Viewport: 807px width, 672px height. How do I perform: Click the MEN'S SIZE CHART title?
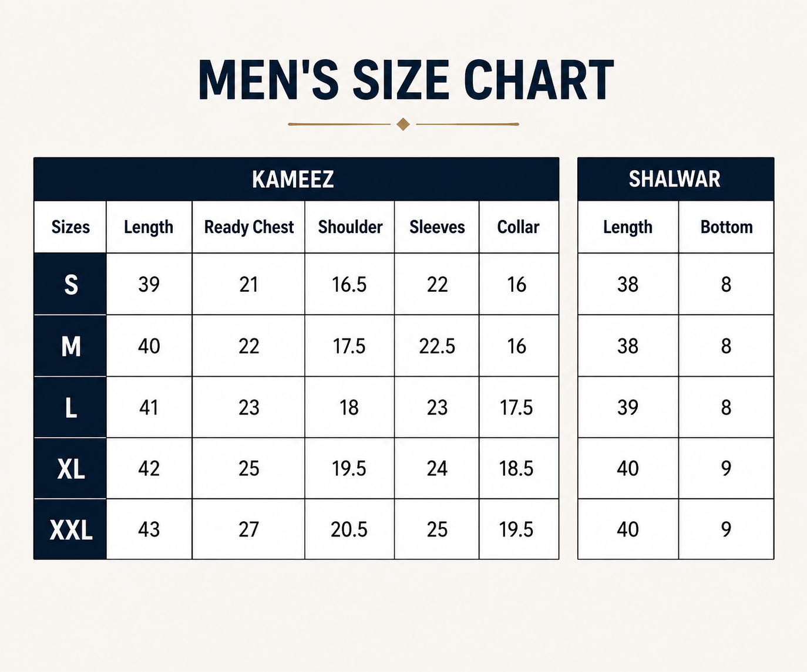tap(406, 80)
